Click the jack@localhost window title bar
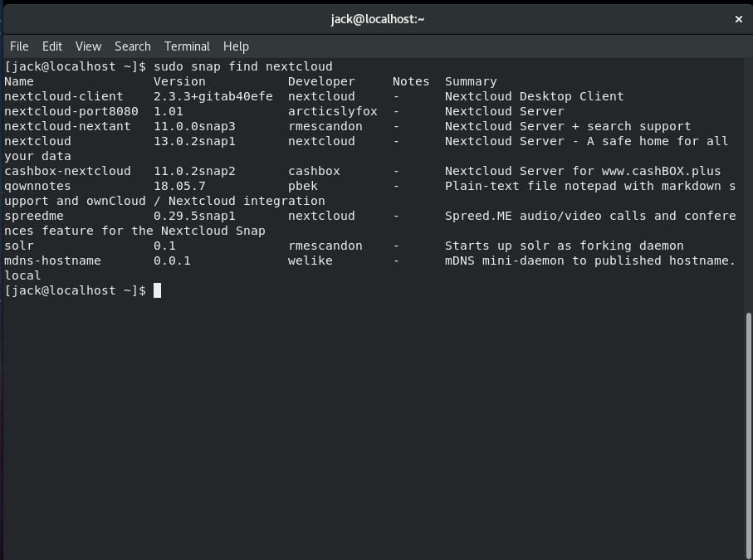753x560 pixels. point(377,19)
